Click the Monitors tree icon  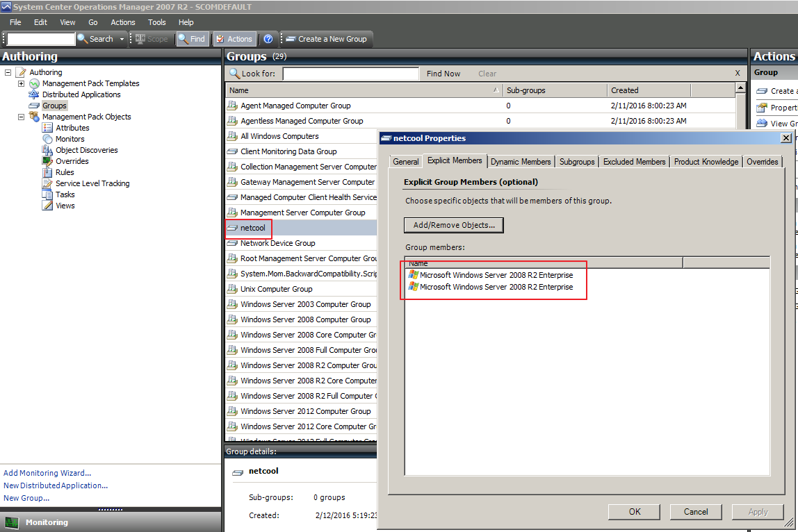point(47,140)
